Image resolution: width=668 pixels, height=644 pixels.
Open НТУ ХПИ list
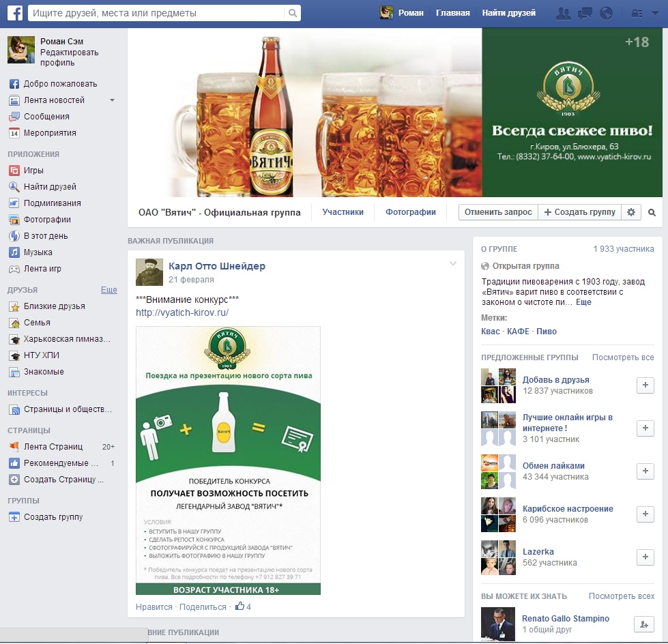pyautogui.click(x=34, y=355)
